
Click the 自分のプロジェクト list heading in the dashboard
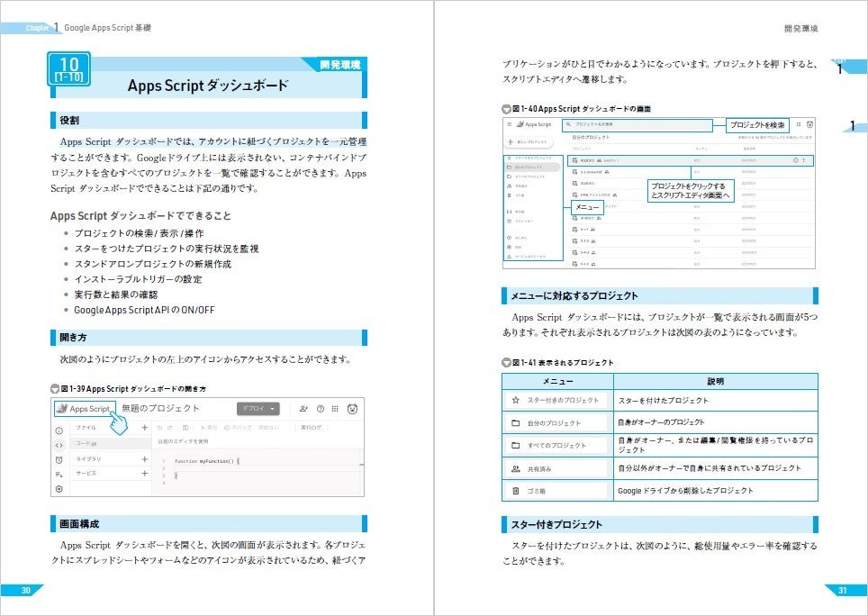[591, 137]
